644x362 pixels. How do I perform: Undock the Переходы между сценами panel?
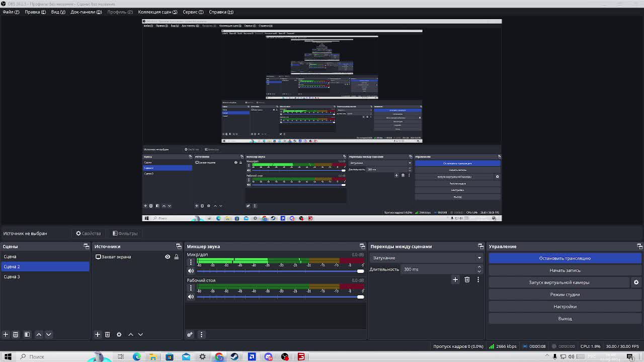coord(480,246)
